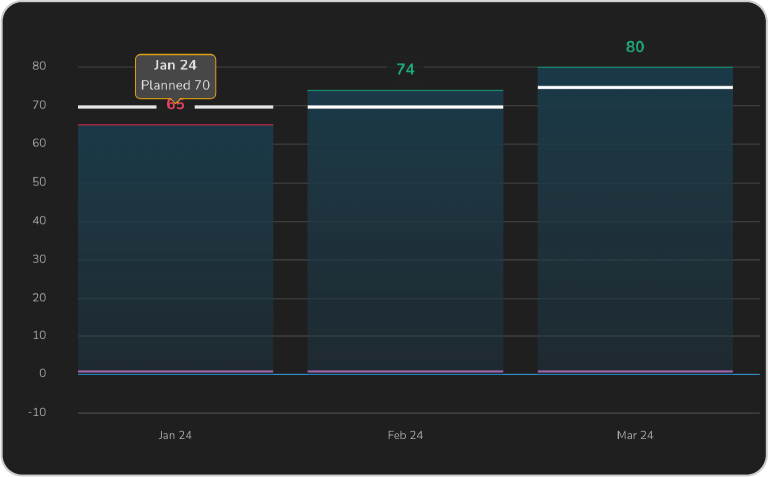Click the red top edge of Jan 24 bar
This screenshot has width=768, height=477.
pos(175,125)
